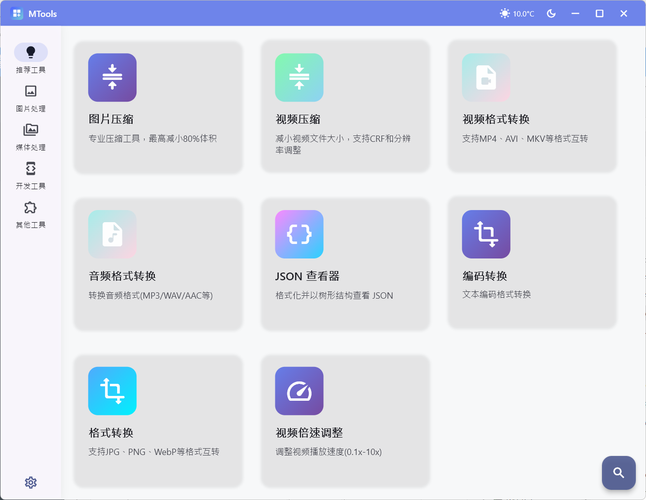
Task: Open the 视频倍速调整 speedometer icon
Action: (299, 391)
